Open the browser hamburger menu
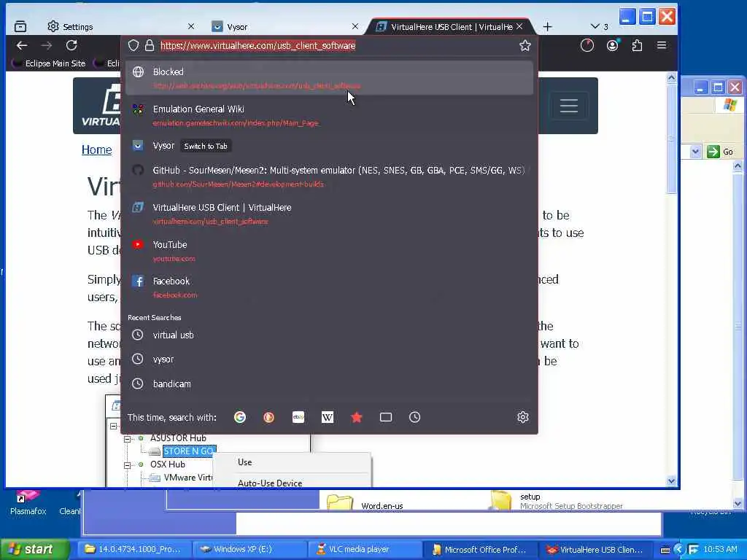747x560 pixels. (661, 46)
